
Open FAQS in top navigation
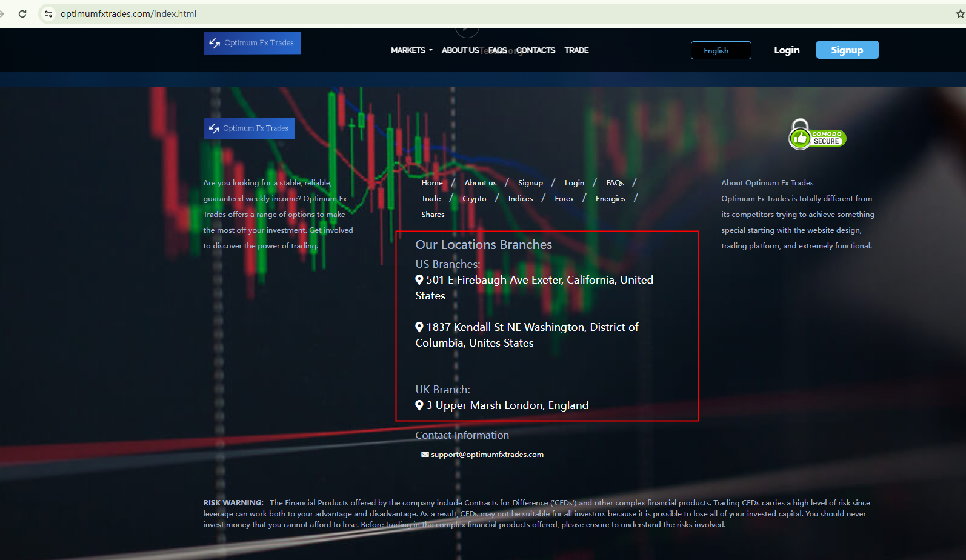click(498, 50)
